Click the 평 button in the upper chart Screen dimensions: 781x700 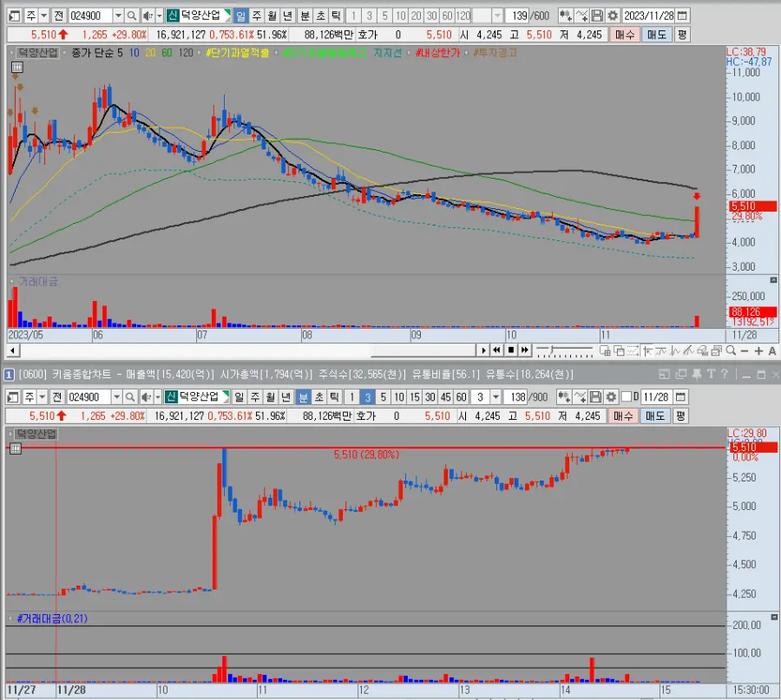(682, 35)
